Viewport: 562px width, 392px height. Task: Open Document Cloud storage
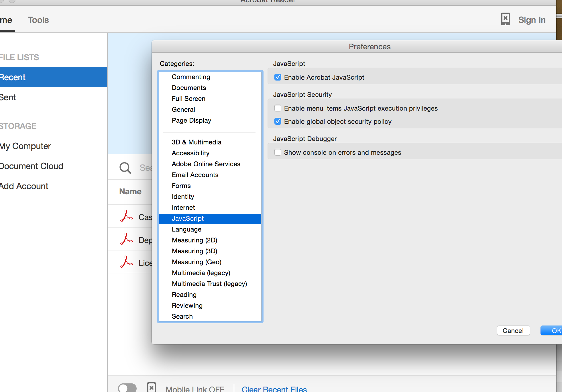pyautogui.click(x=54, y=166)
